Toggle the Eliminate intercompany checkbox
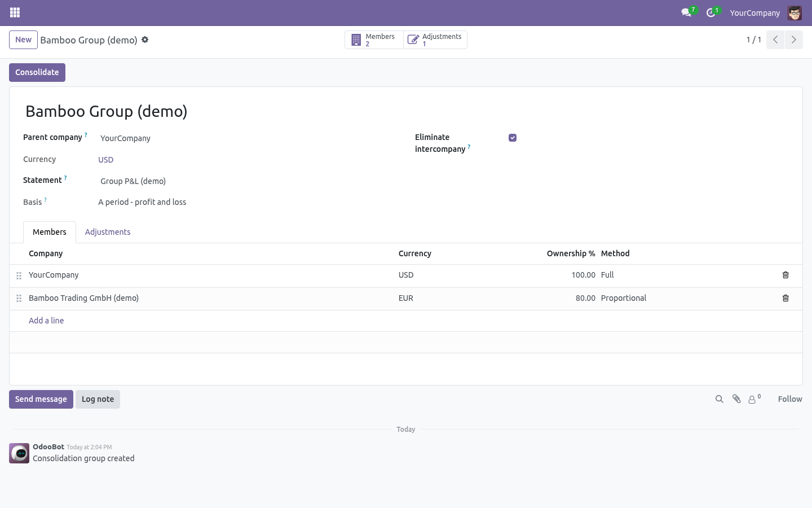812x508 pixels. click(x=513, y=138)
